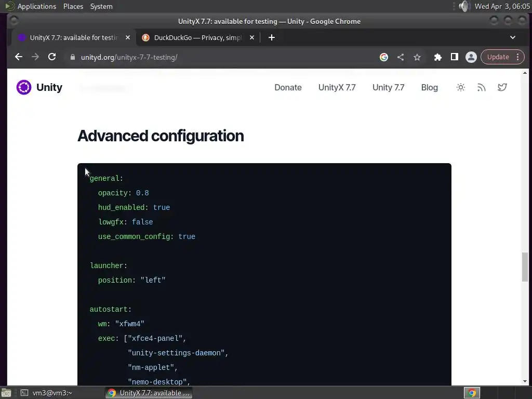Open the Applications menu

pyautogui.click(x=37, y=6)
